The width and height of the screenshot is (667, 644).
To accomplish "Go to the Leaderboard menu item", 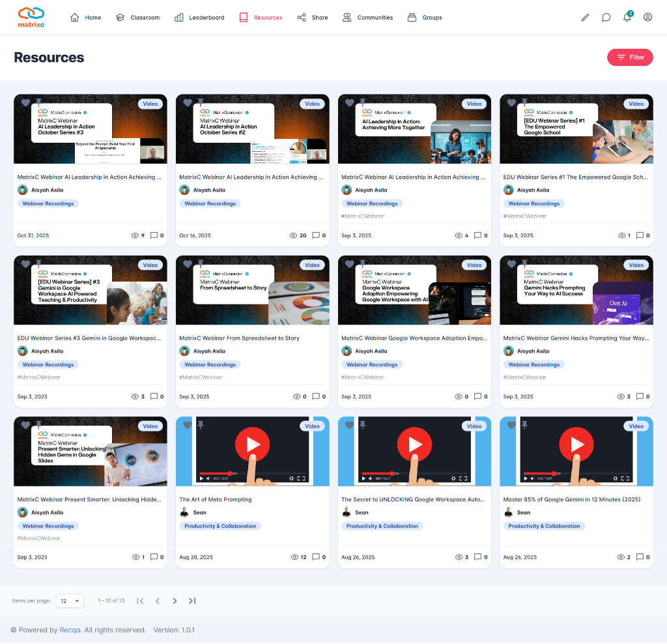I will [199, 18].
